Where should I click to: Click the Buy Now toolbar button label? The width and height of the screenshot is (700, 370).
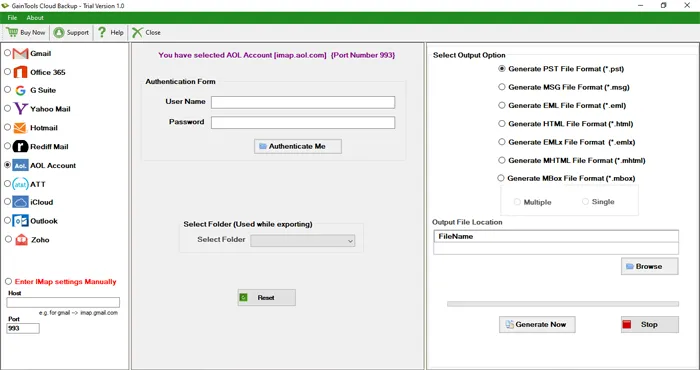(x=33, y=33)
